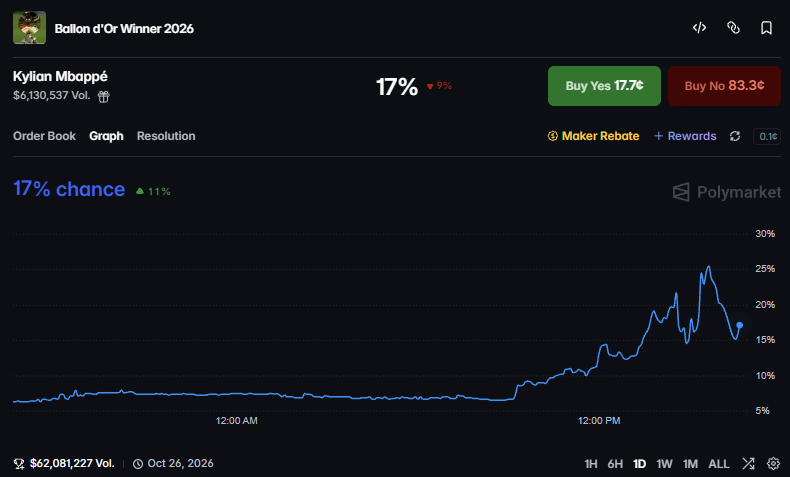
Task: Set chart range to 1H
Action: 590,464
